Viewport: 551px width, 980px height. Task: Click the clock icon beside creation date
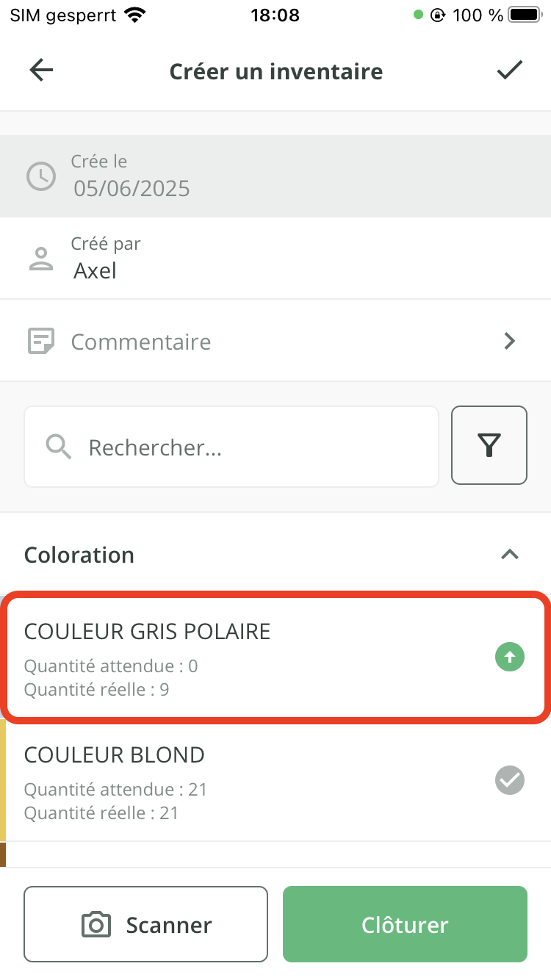tap(41, 176)
